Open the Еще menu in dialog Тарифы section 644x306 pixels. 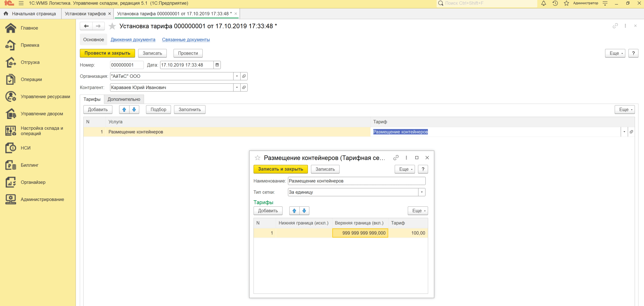(x=418, y=211)
